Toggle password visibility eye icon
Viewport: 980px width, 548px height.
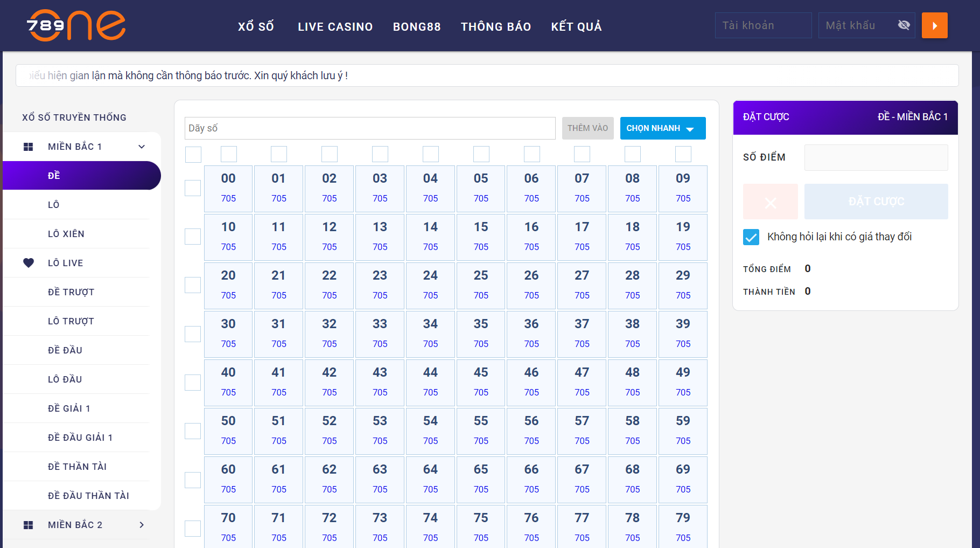904,25
